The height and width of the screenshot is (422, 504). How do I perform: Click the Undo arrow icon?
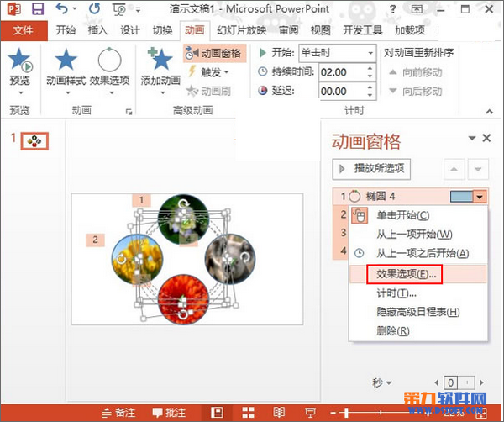pyautogui.click(x=62, y=8)
